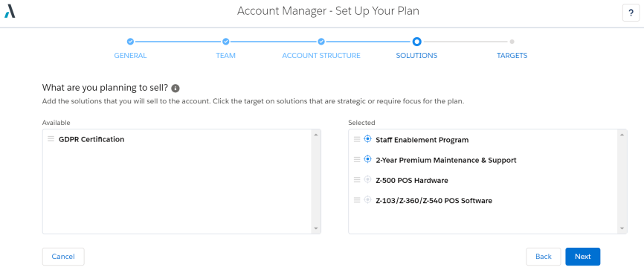Click the company logo at top left

pos(10,11)
